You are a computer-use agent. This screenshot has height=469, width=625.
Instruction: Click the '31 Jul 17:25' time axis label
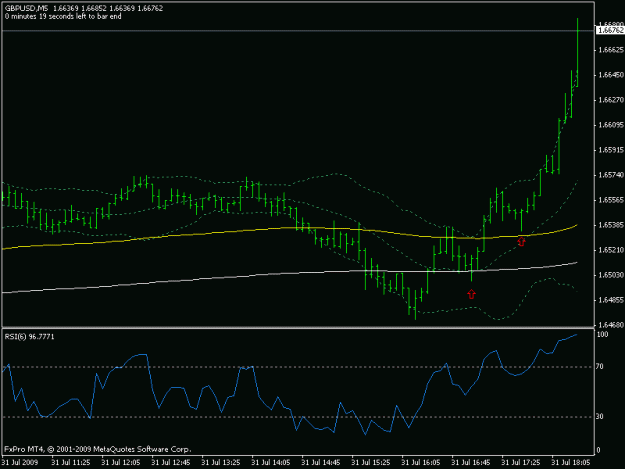521,463
